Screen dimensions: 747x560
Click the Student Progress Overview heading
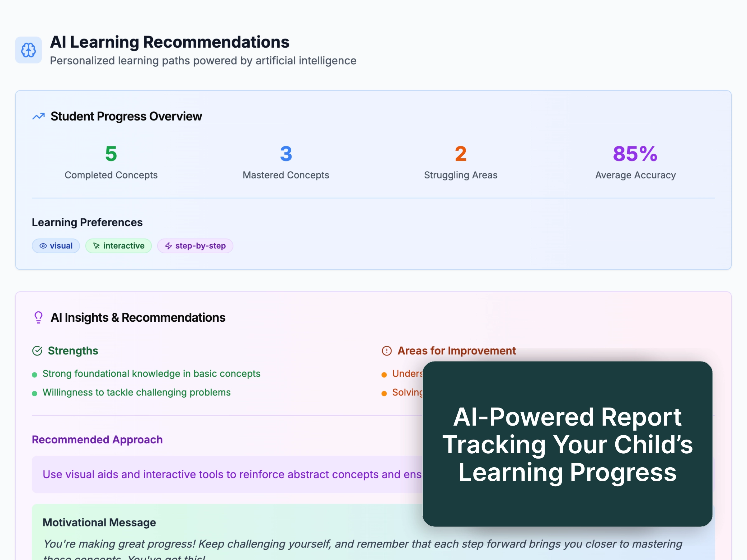[126, 116]
